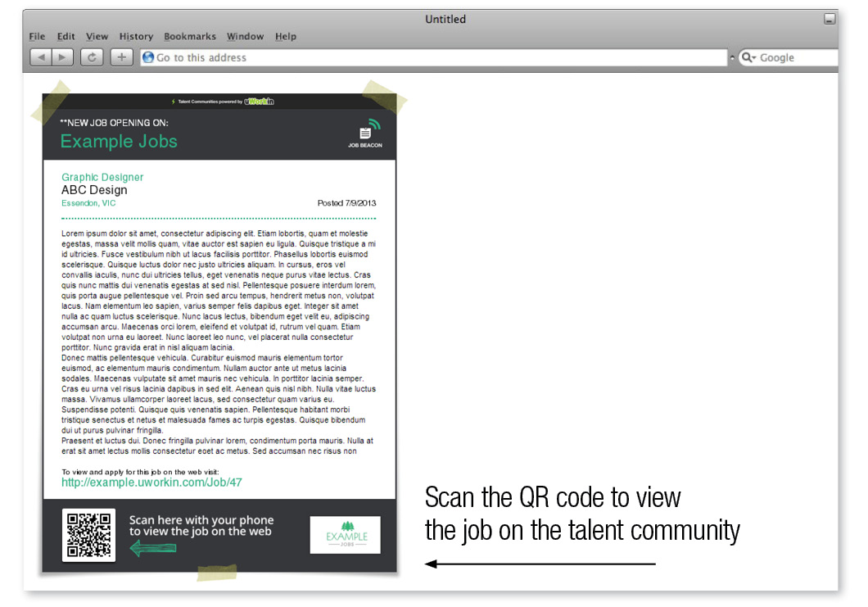Open the Google search magnifier dropdown
Screen dimensions: 868x607
pyautogui.click(x=748, y=57)
